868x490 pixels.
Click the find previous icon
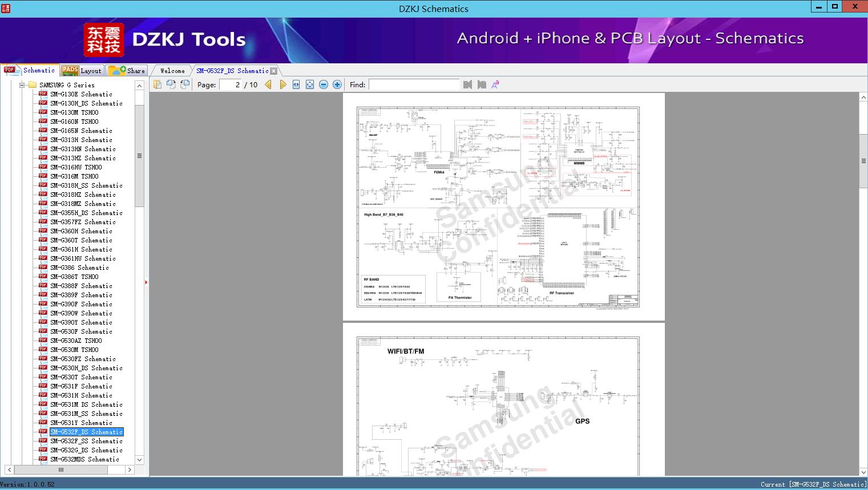tap(468, 84)
